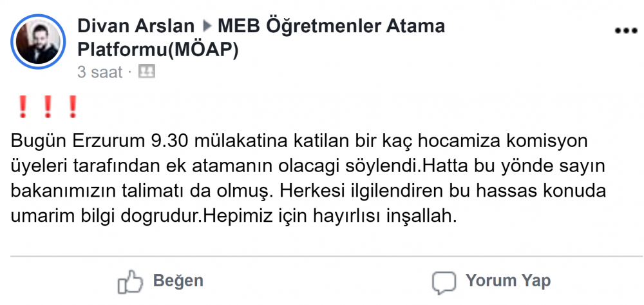Click the middle red exclamation mark
This screenshot has height=305, width=644.
click(x=48, y=106)
